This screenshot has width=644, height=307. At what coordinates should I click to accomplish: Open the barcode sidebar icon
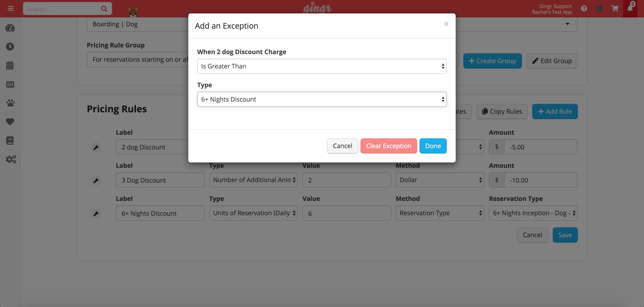pos(10,84)
